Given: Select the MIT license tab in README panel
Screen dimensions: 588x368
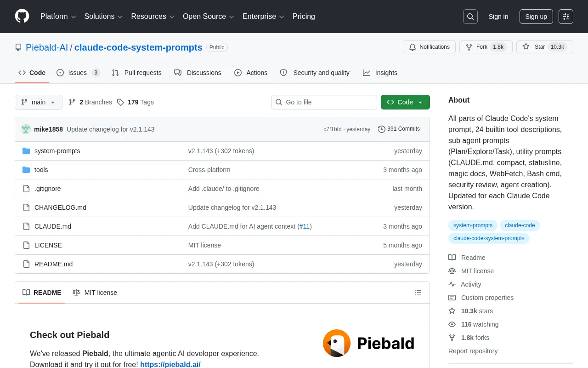Looking at the screenshot, I should [x=95, y=293].
